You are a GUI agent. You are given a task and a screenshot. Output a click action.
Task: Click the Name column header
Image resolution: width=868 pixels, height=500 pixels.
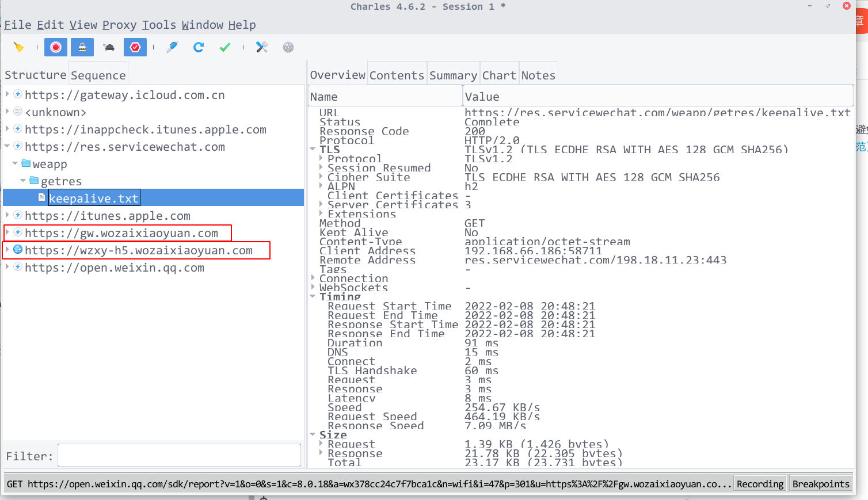coord(385,96)
